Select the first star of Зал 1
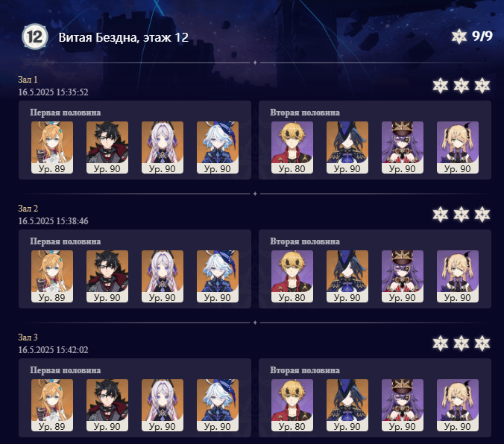 click(x=440, y=86)
